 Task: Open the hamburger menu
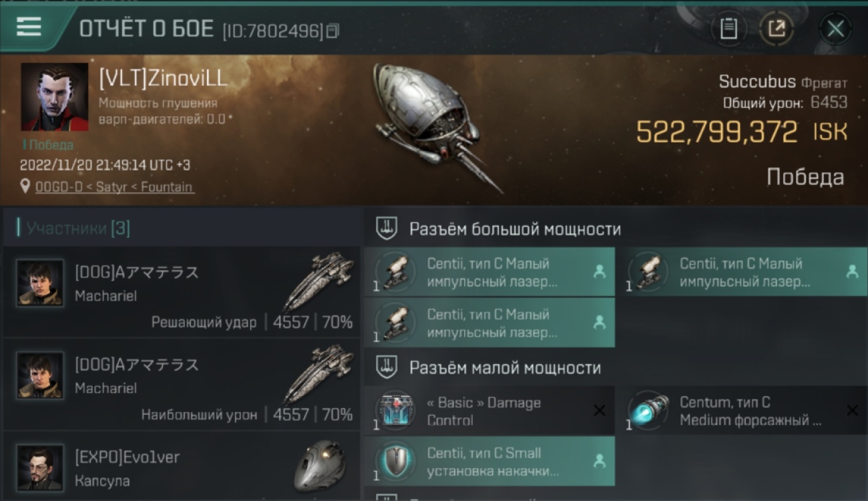point(29,27)
